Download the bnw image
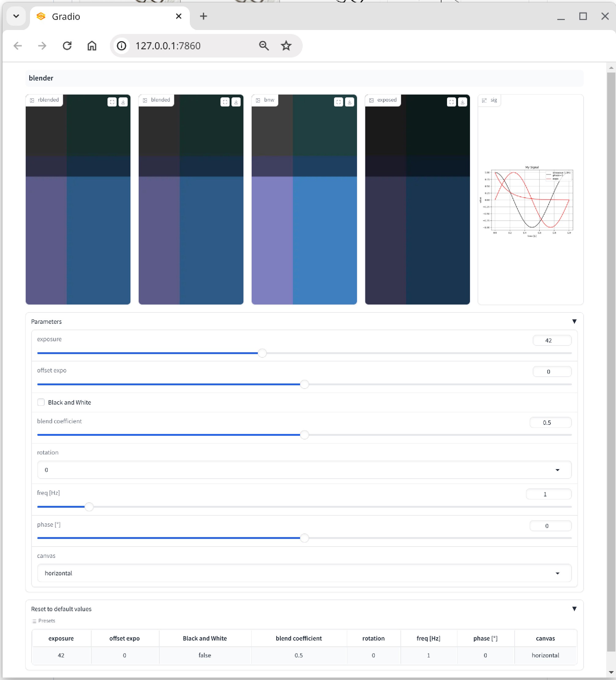This screenshot has width=616, height=680. 350,102
